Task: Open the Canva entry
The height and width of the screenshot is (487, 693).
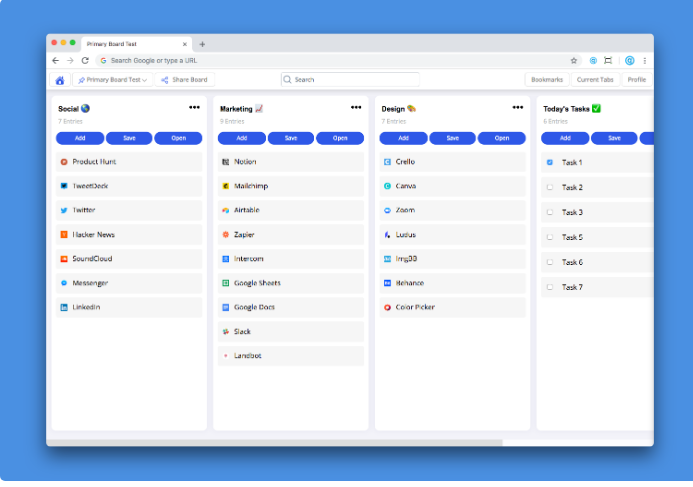Action: coord(453,186)
